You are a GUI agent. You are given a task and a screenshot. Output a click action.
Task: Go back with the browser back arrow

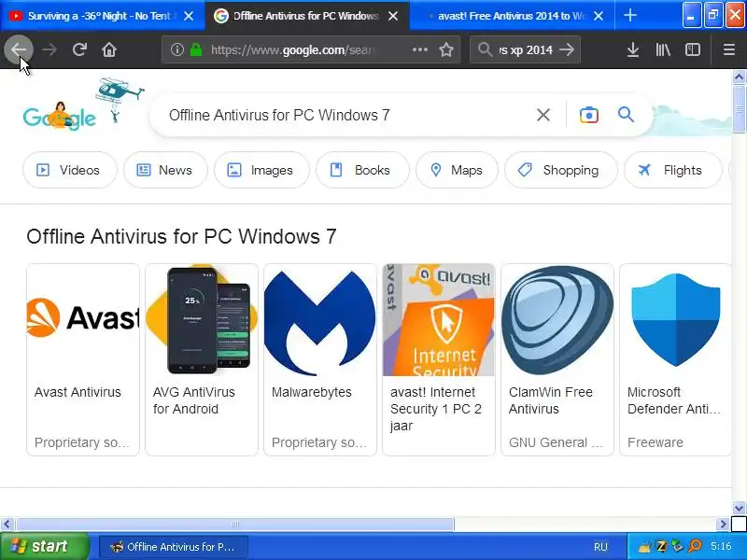coord(19,49)
